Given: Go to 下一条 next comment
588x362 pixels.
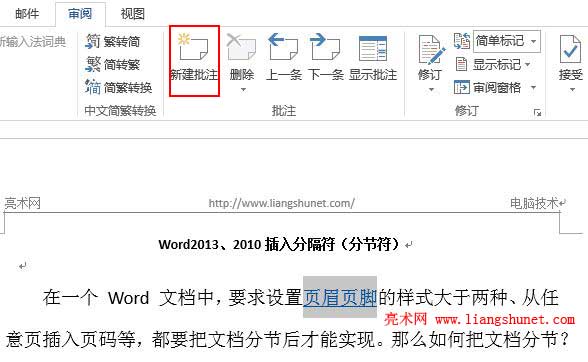Looking at the screenshot, I should point(326,56).
